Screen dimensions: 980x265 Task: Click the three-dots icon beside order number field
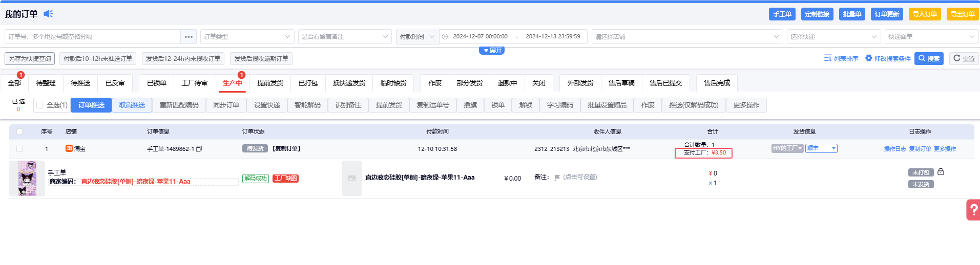189,37
